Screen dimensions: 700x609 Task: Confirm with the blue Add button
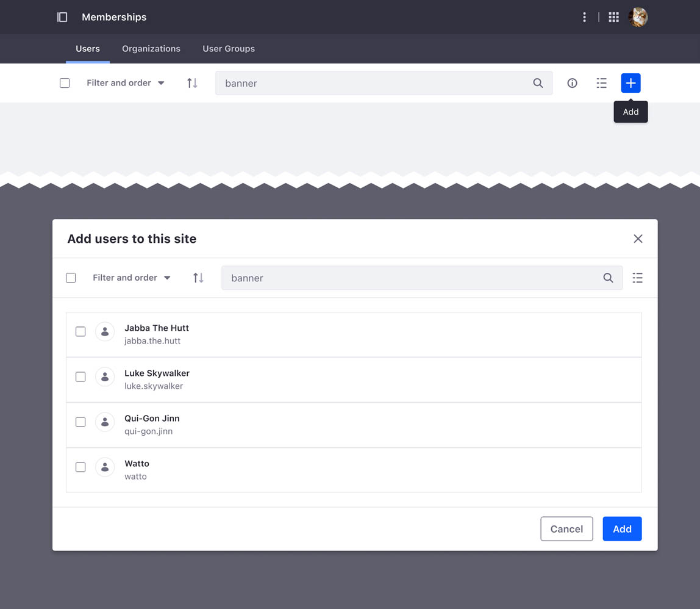[x=622, y=529]
